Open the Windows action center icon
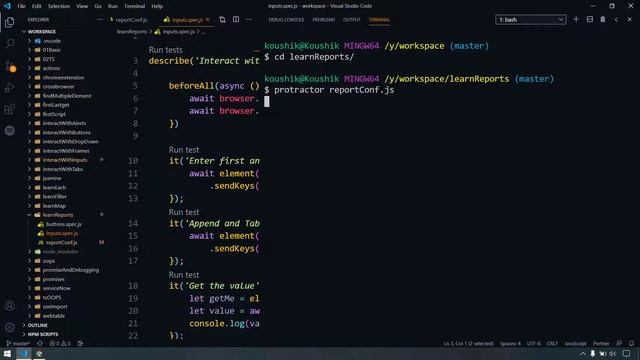The image size is (640, 360). [x=627, y=353]
